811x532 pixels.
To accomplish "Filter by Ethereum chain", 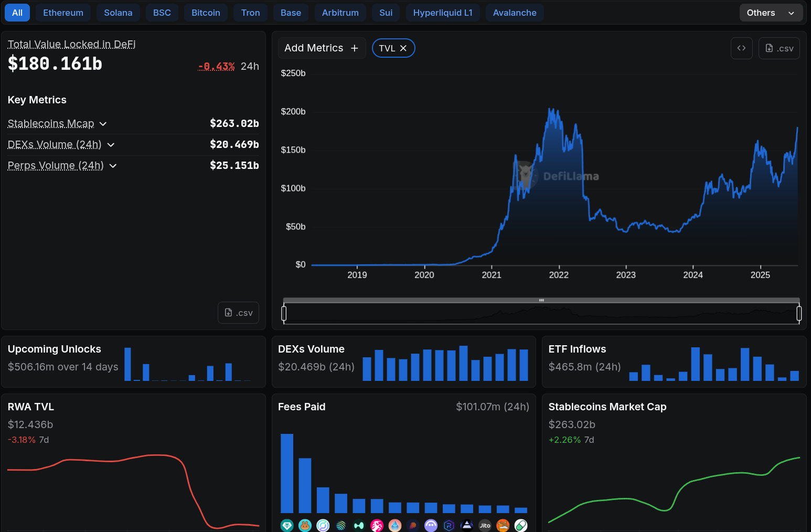I will [63, 13].
